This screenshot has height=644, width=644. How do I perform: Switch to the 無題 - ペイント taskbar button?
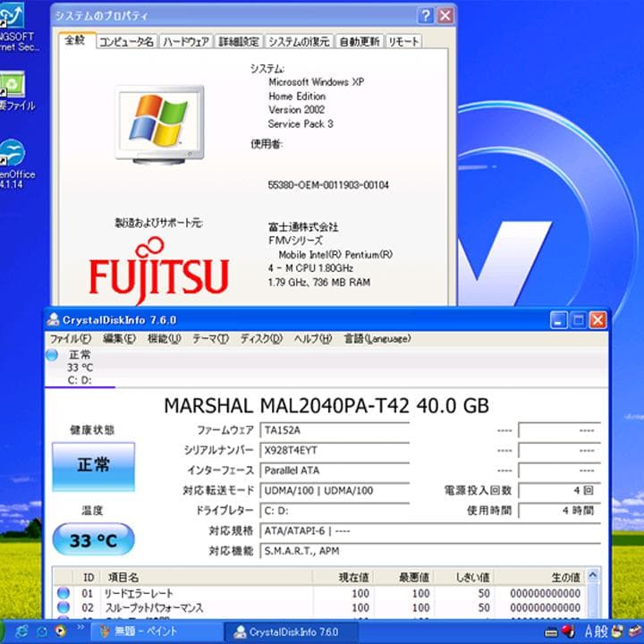tap(157, 631)
